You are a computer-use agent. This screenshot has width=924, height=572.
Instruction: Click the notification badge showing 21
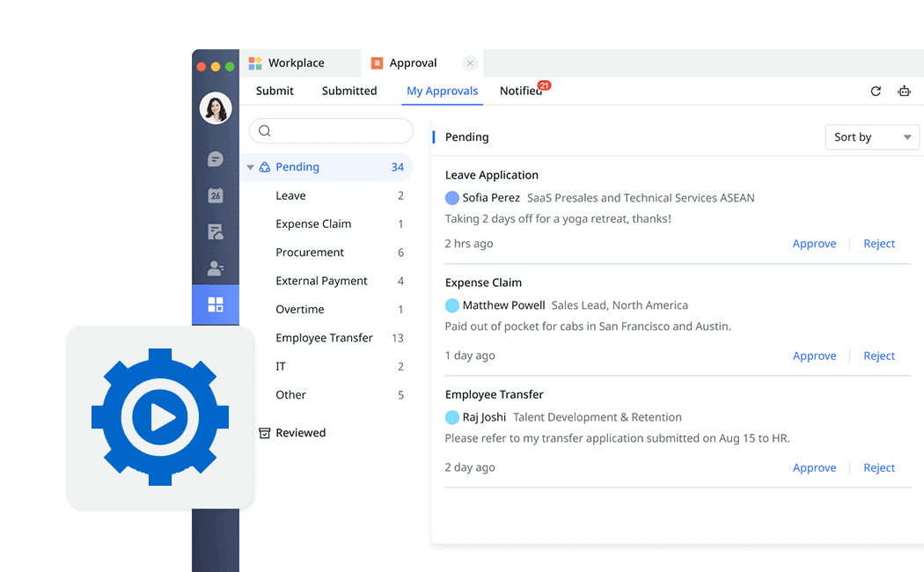tap(545, 85)
